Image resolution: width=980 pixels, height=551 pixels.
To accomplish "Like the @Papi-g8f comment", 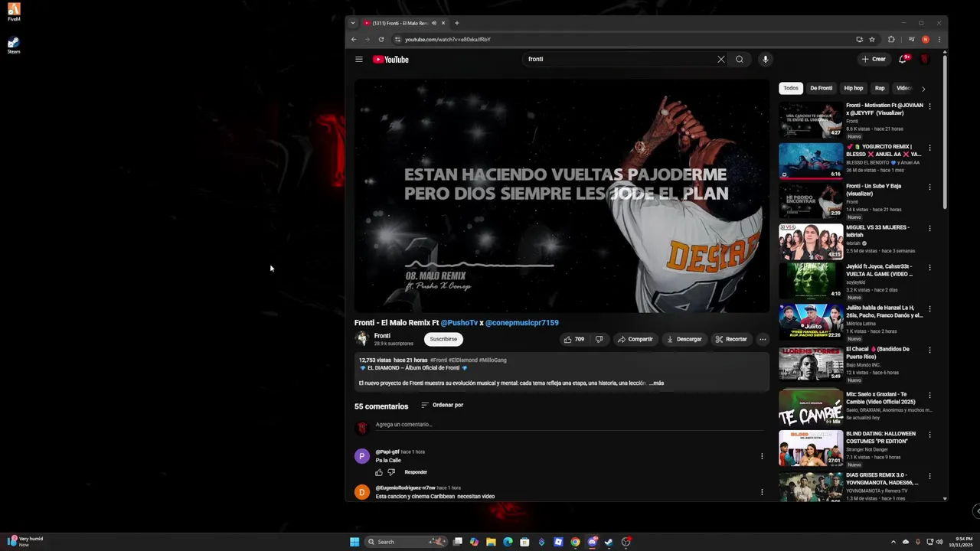I will click(378, 472).
